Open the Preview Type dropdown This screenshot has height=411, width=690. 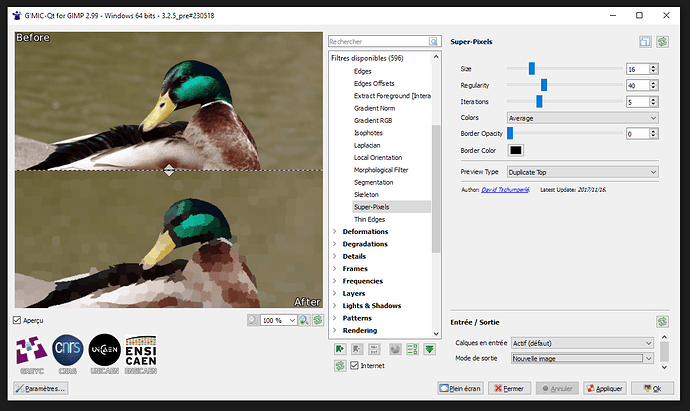click(583, 172)
